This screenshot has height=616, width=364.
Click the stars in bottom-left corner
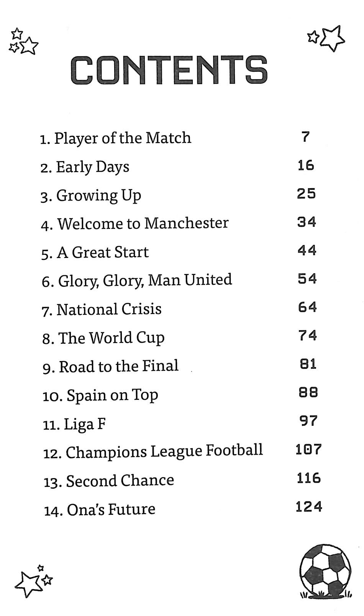(33, 581)
